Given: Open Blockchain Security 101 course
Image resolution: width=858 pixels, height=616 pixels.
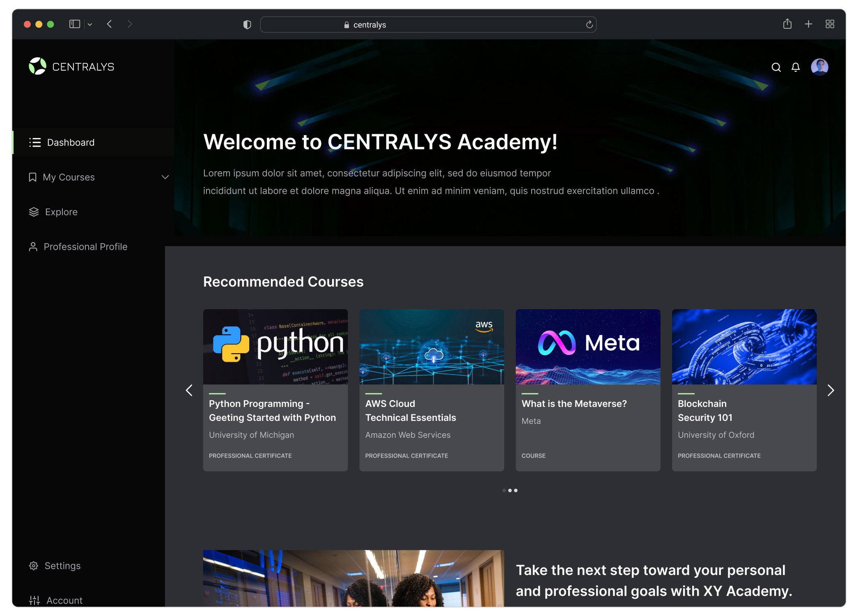Looking at the screenshot, I should coord(705,411).
